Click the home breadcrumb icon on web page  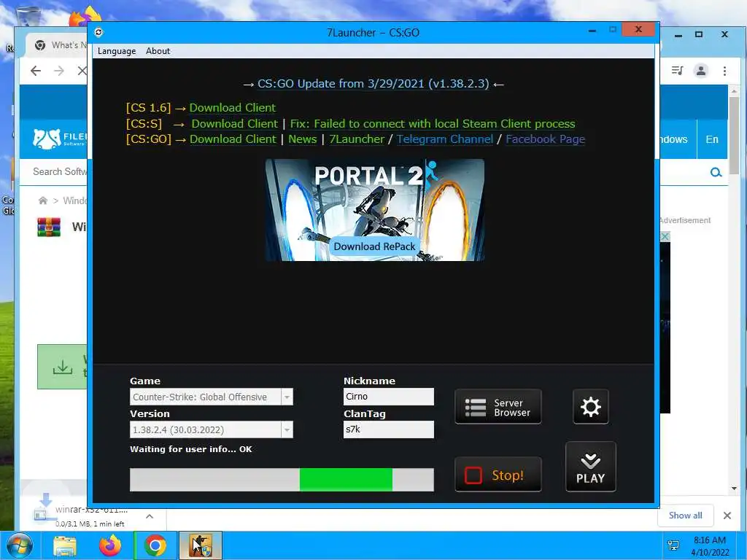click(x=43, y=201)
